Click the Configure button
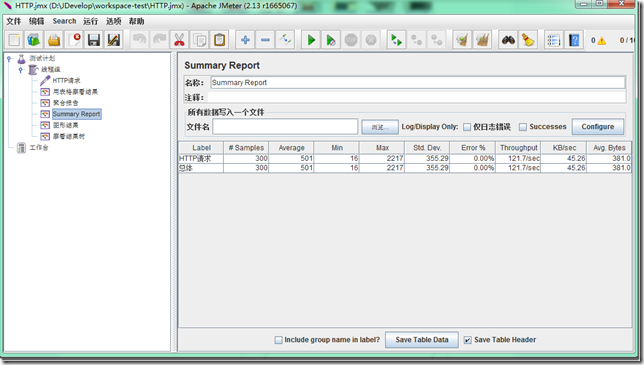This screenshot has width=644, height=365. coord(598,127)
